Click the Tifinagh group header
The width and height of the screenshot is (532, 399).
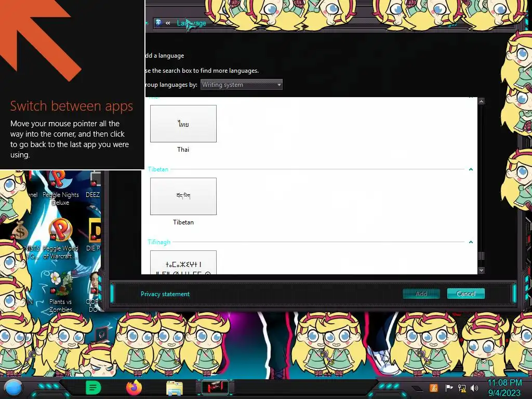[159, 242]
